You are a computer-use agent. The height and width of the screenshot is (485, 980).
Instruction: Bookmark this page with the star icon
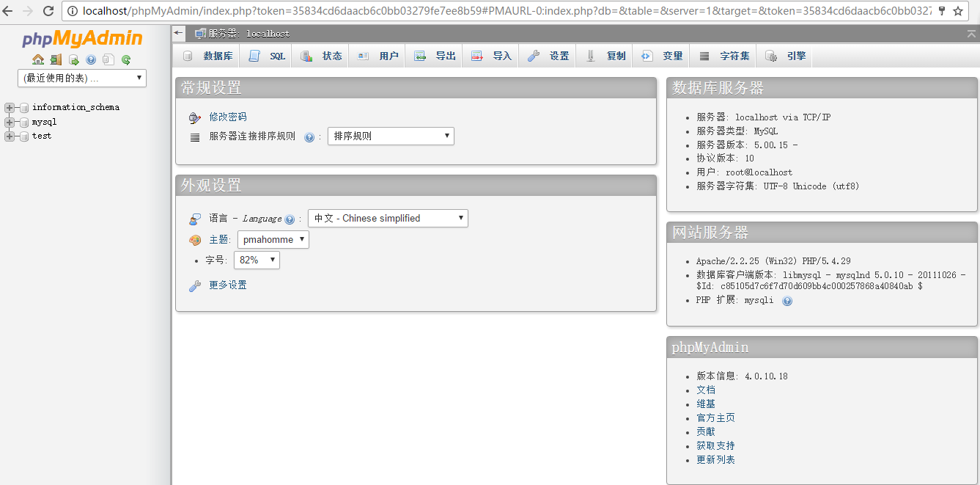click(x=957, y=11)
